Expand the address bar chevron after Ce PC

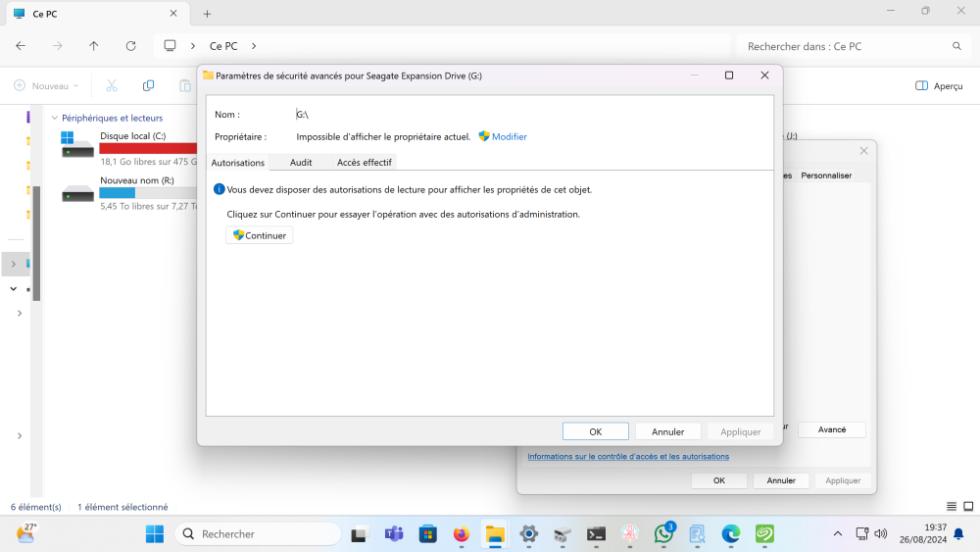[x=254, y=46]
